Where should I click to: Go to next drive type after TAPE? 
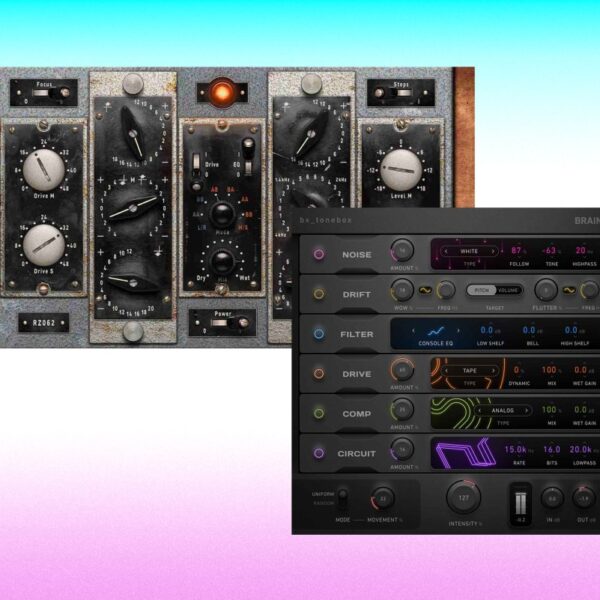click(493, 371)
